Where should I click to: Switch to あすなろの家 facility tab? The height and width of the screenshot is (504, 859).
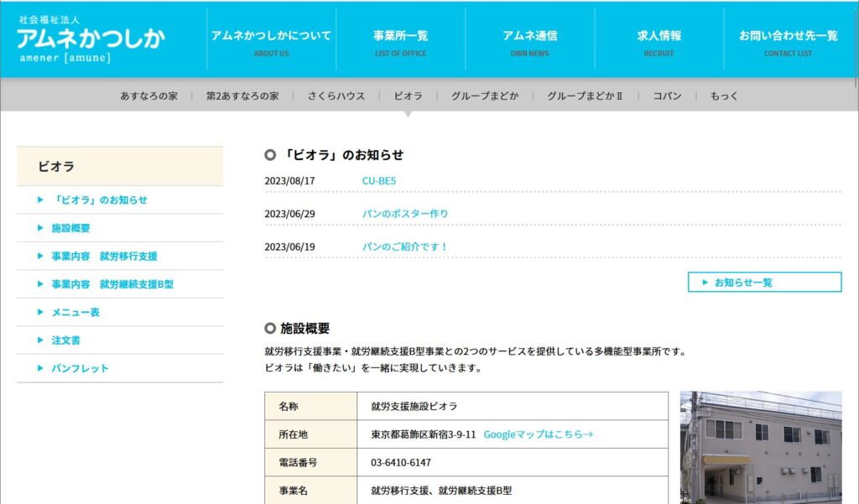coord(148,96)
